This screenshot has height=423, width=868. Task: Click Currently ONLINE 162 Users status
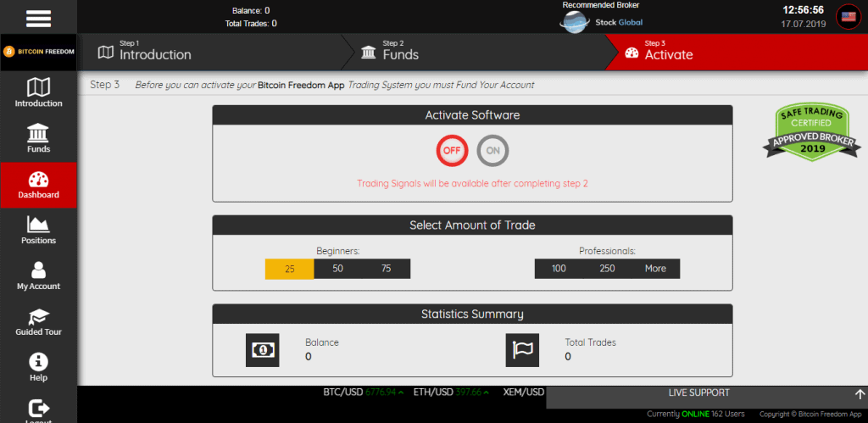tap(696, 415)
